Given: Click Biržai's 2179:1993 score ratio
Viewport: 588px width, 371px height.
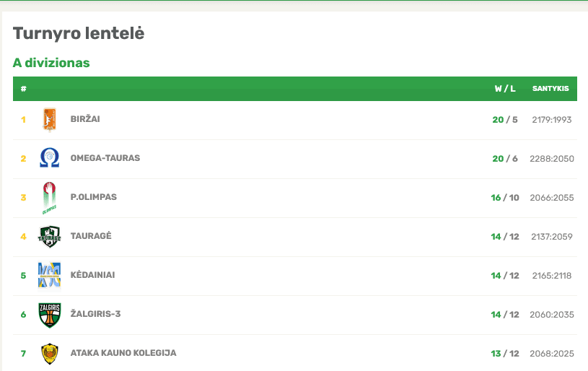Looking at the screenshot, I should point(551,119).
